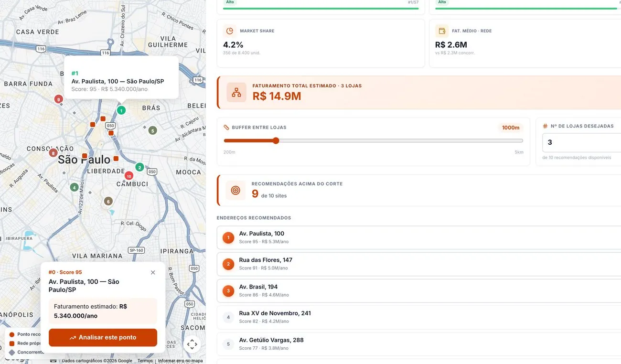The height and width of the screenshot is (364, 621).
Task: Click brown map marker number 6
Action: click(x=108, y=202)
